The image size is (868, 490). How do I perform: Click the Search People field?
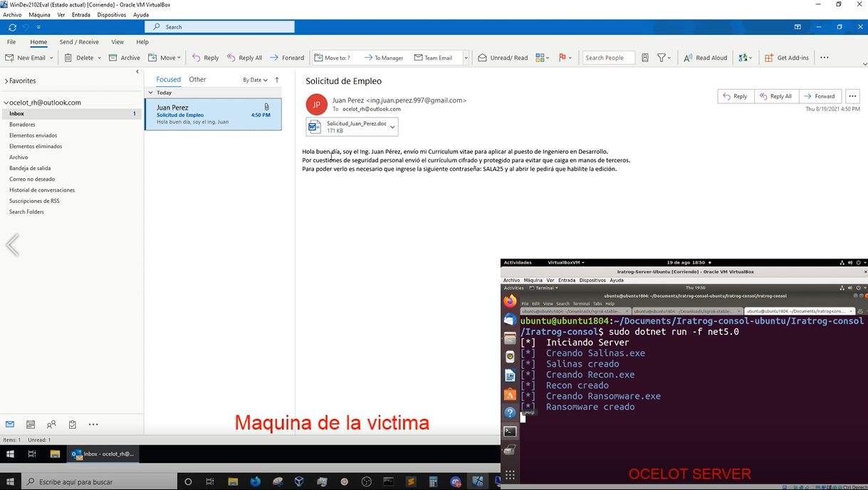click(x=609, y=58)
